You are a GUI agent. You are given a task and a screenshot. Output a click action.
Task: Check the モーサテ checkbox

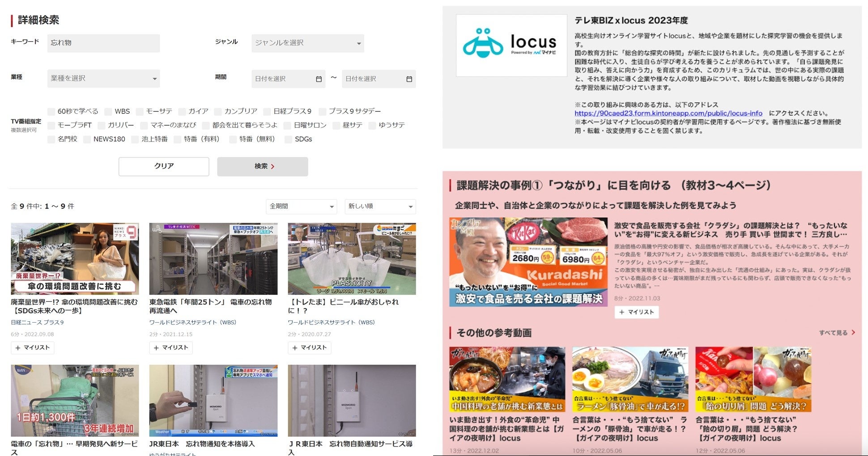[140, 111]
